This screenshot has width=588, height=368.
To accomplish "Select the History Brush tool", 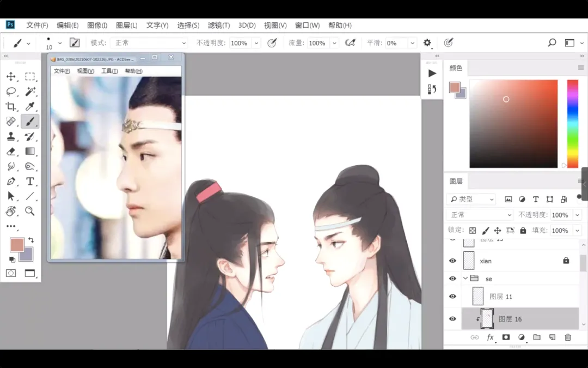I will (30, 136).
